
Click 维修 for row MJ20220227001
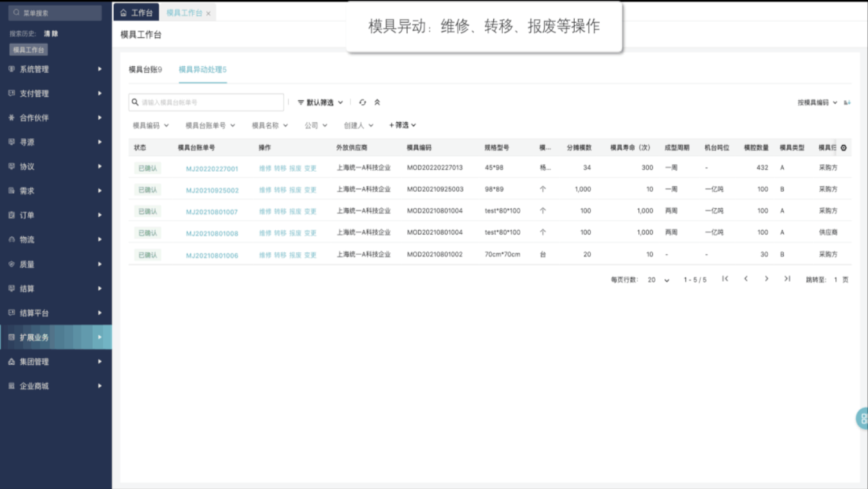[x=265, y=169]
